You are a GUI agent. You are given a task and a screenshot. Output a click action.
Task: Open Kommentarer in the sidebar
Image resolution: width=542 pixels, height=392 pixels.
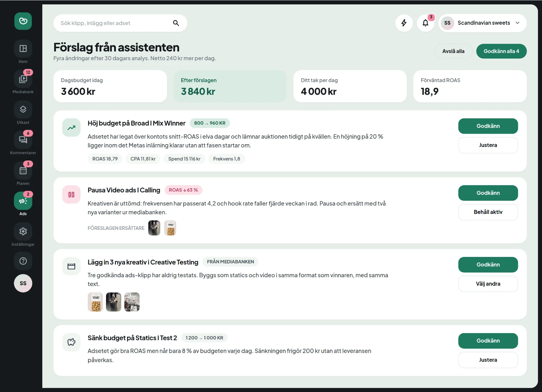(x=23, y=140)
